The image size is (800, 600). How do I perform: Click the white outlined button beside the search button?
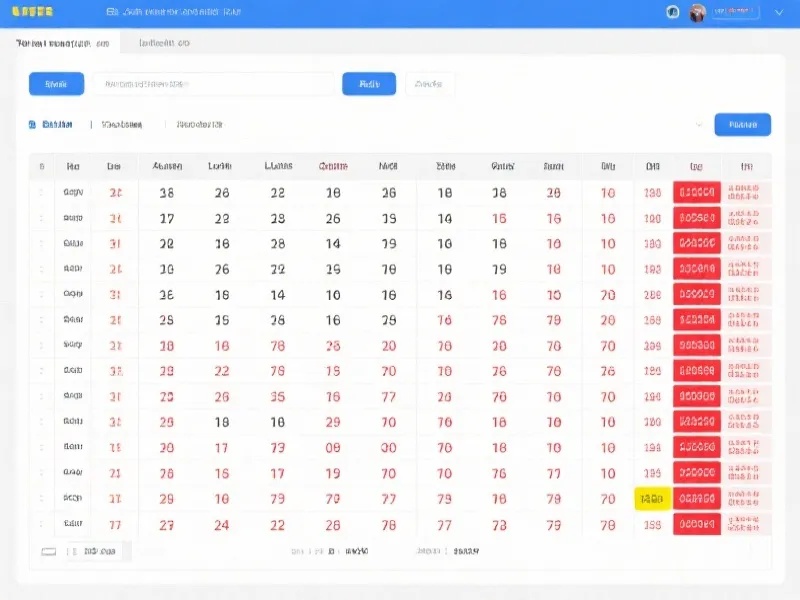429,84
